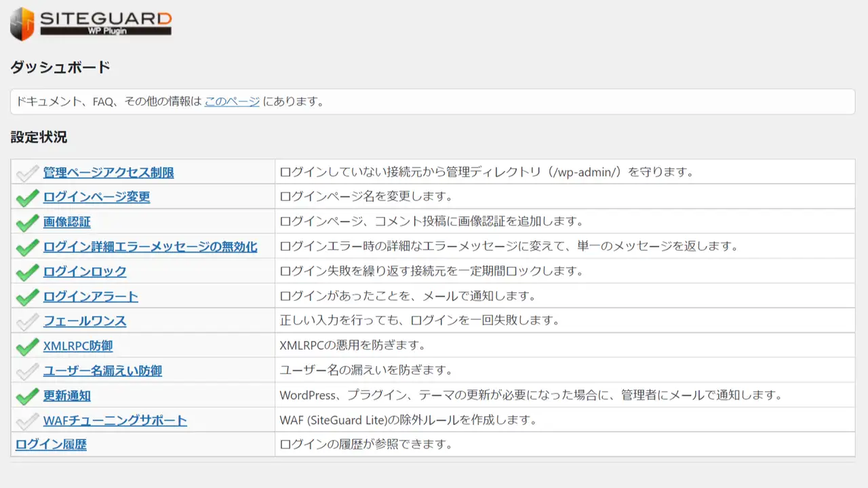The height and width of the screenshot is (488, 868).
Task: Click description about WAF (SiteGuard Lite) rules
Action: (408, 420)
